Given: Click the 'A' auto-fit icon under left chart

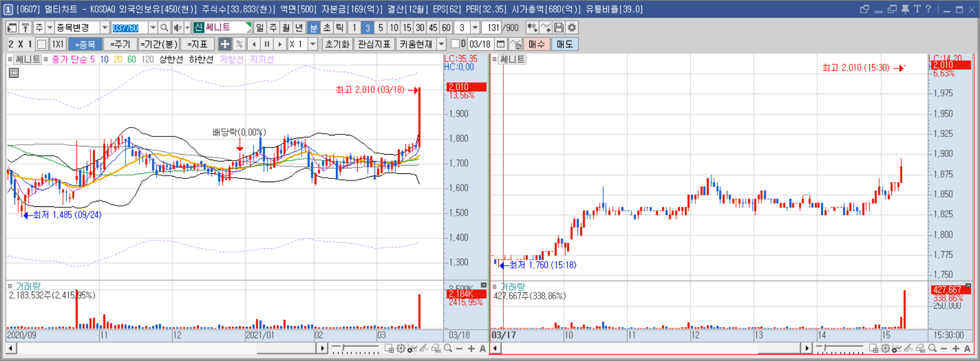Looking at the screenshot, I should click(x=483, y=348).
